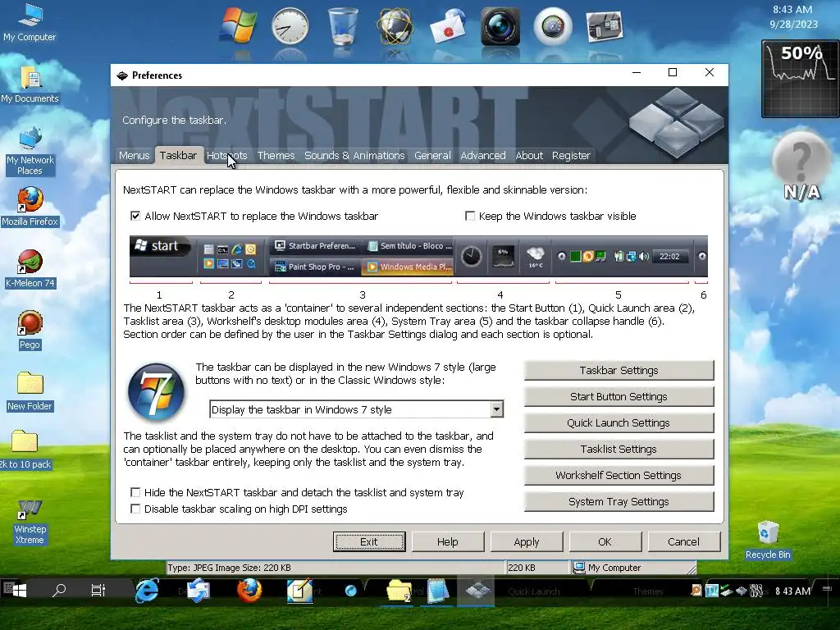Open the About tab

529,155
